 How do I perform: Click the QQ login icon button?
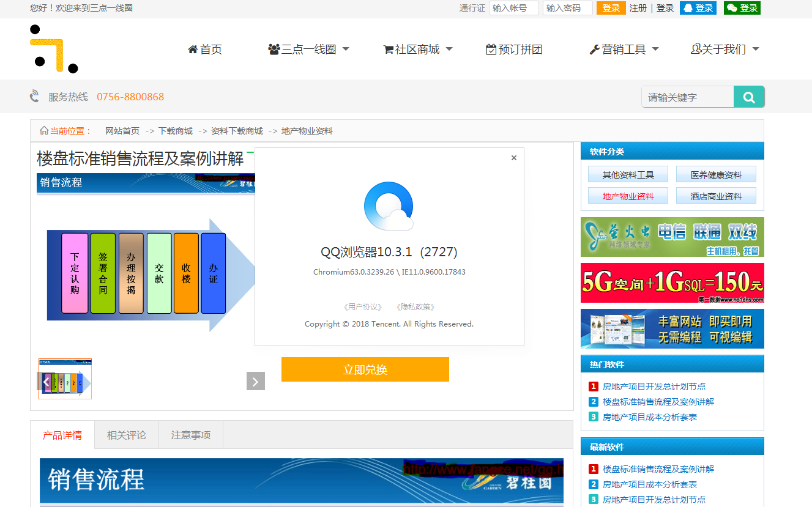pos(698,8)
